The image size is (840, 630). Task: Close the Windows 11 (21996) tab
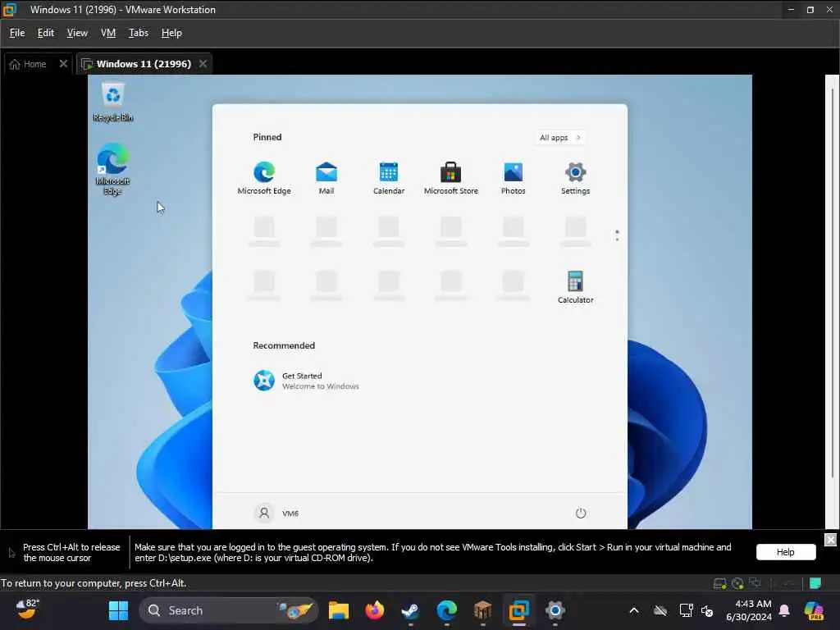coord(203,64)
